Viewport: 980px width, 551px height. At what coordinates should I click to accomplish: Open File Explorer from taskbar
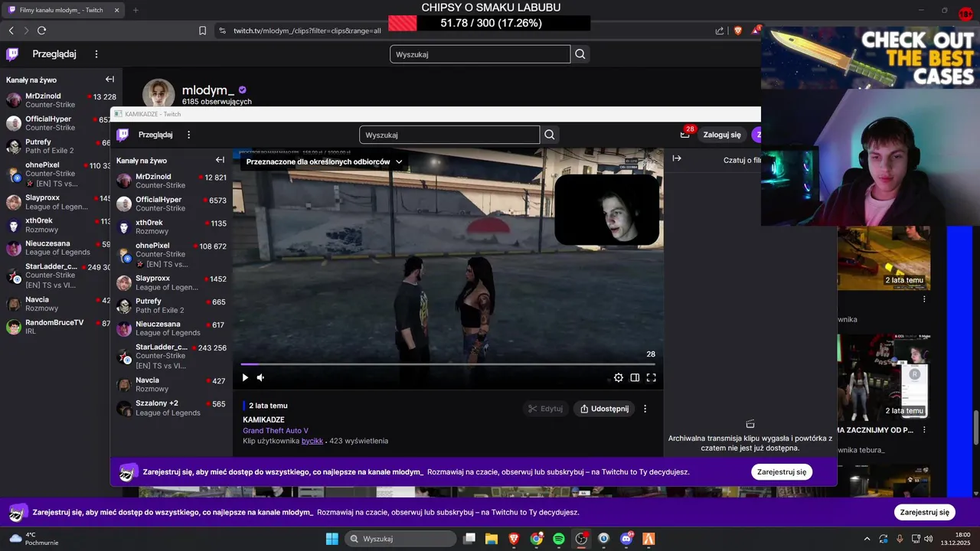pos(492,539)
